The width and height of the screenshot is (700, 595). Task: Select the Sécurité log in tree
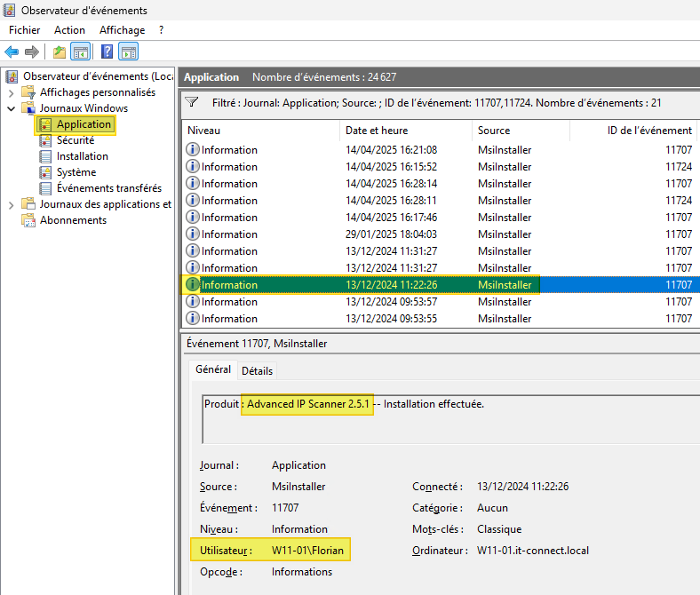[x=75, y=140]
